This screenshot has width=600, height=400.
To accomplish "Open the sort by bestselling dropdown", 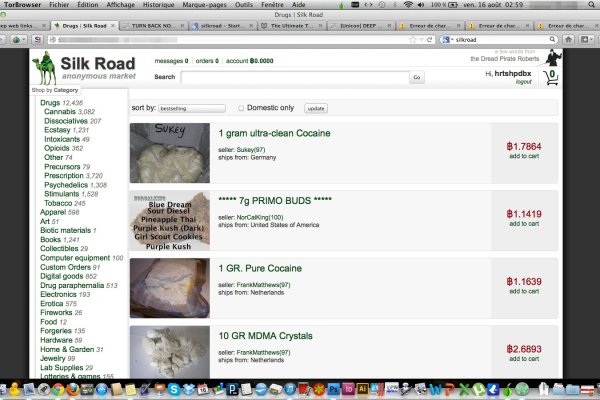I will pos(199,108).
